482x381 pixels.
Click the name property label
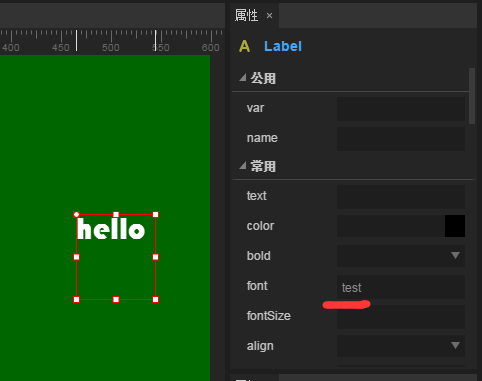point(262,138)
